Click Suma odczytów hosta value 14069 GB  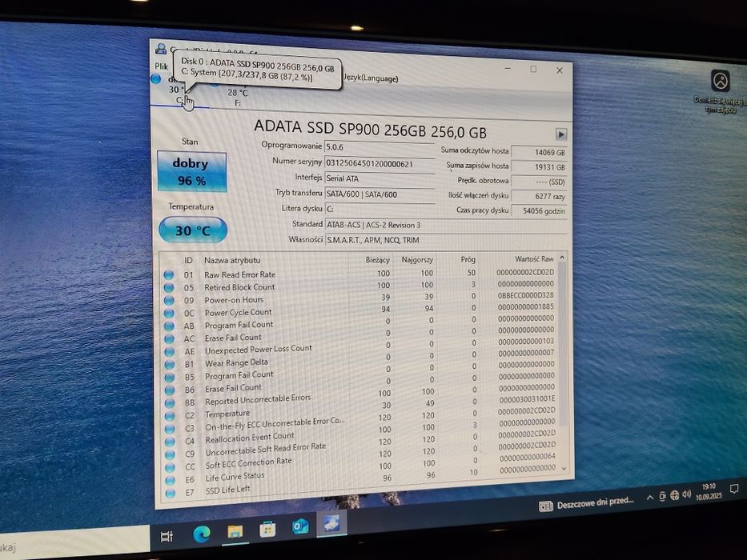(x=539, y=152)
